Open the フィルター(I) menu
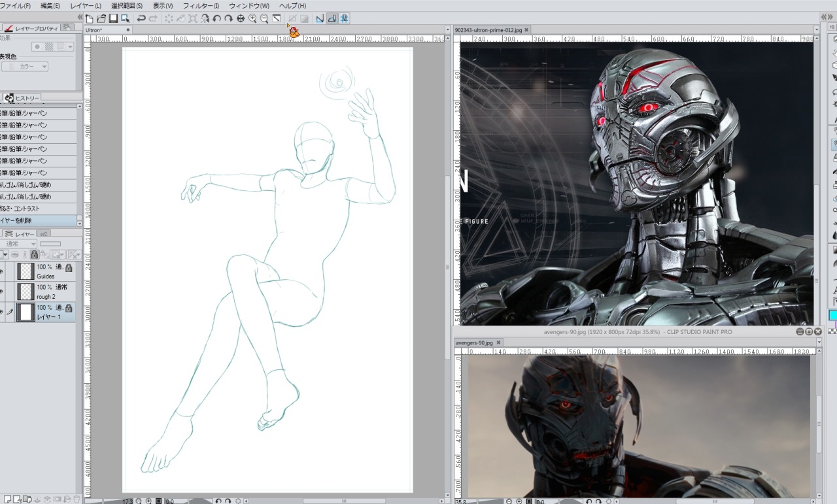 201,5
